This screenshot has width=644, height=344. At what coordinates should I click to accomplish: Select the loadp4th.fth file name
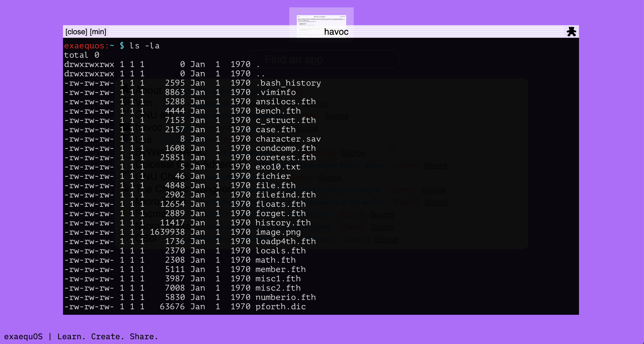pos(286,242)
